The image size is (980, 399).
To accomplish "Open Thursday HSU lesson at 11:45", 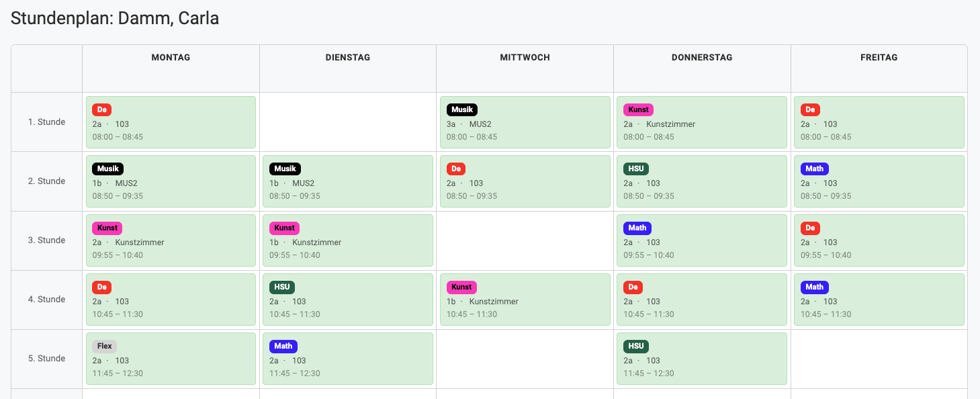I will click(x=702, y=359).
